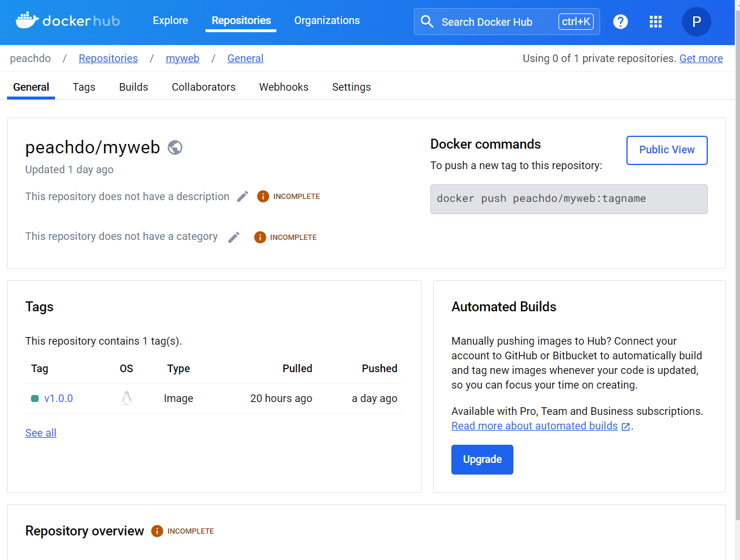Open Read more about automated builds link

[535, 426]
